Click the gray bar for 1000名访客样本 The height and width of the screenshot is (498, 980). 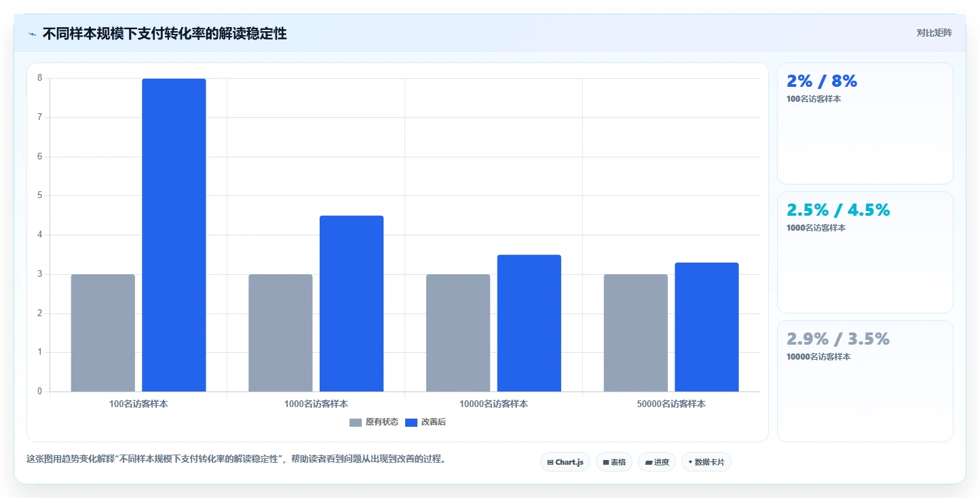point(280,332)
